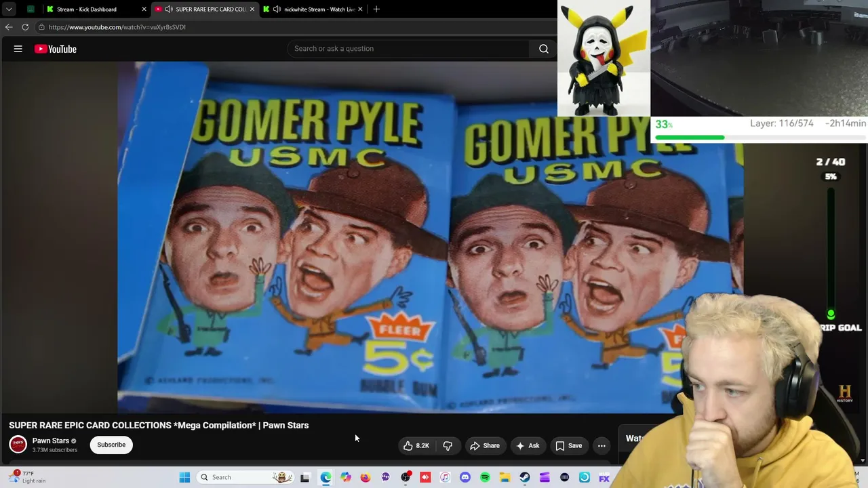This screenshot has width=868, height=488.
Task: Go to the YouTube home logo
Action: pos(56,49)
